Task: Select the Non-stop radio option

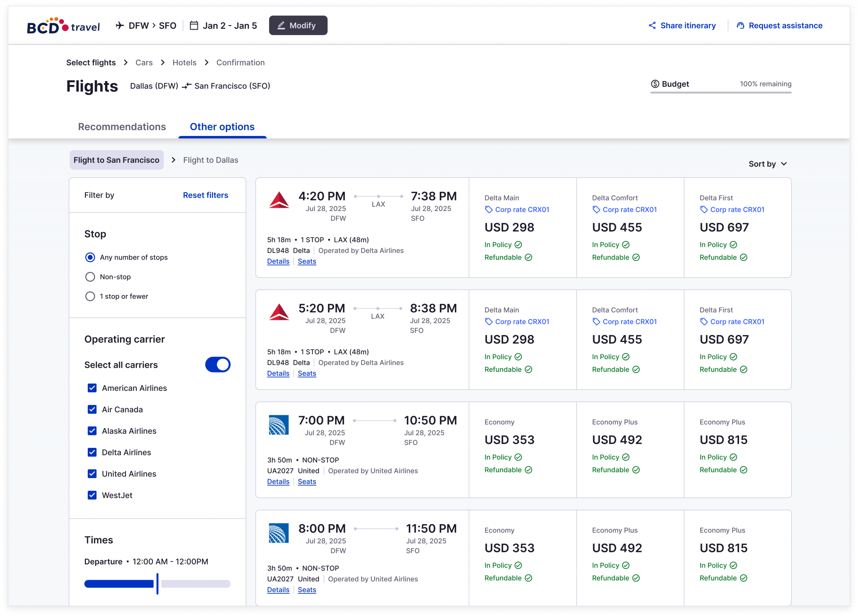Action: pyautogui.click(x=90, y=277)
